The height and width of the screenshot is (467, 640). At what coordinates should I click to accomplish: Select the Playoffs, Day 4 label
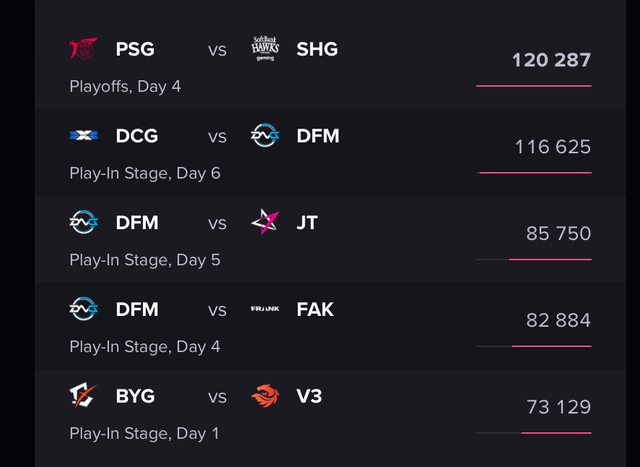(125, 86)
